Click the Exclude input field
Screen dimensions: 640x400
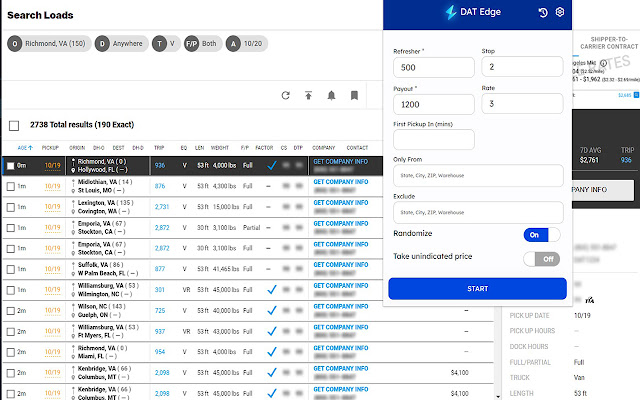(478, 212)
